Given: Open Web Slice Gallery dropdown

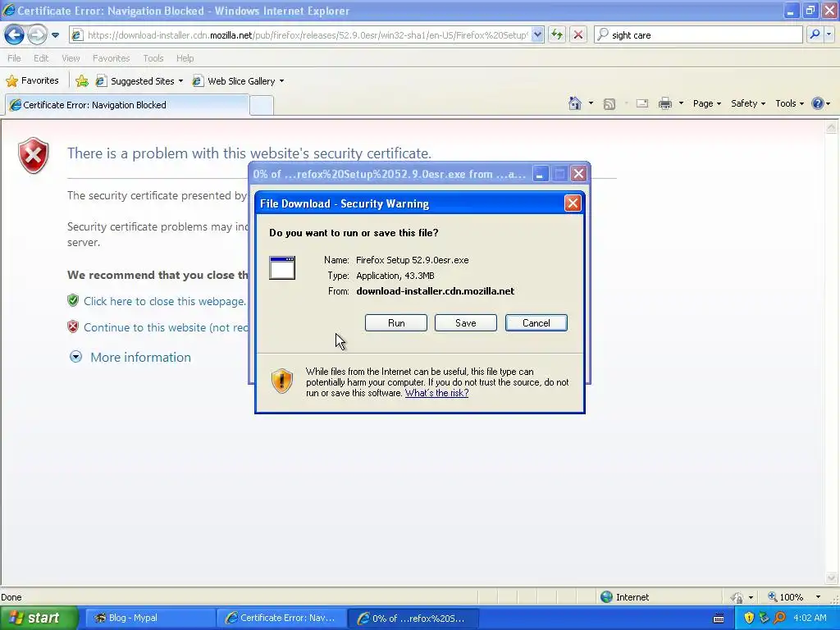Looking at the screenshot, I should tap(239, 81).
